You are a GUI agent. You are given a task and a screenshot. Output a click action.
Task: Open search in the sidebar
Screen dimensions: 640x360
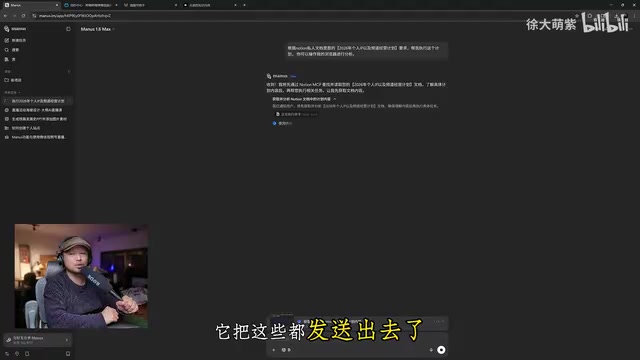click(37, 50)
